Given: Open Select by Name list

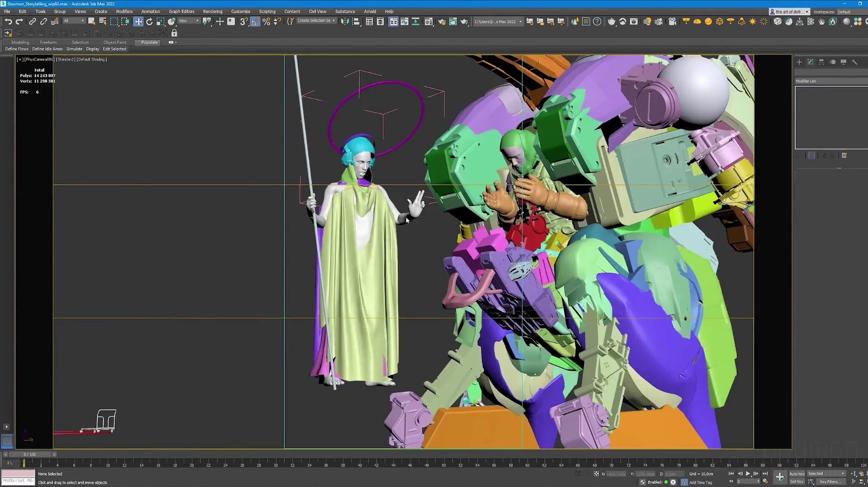Looking at the screenshot, I should click(103, 21).
